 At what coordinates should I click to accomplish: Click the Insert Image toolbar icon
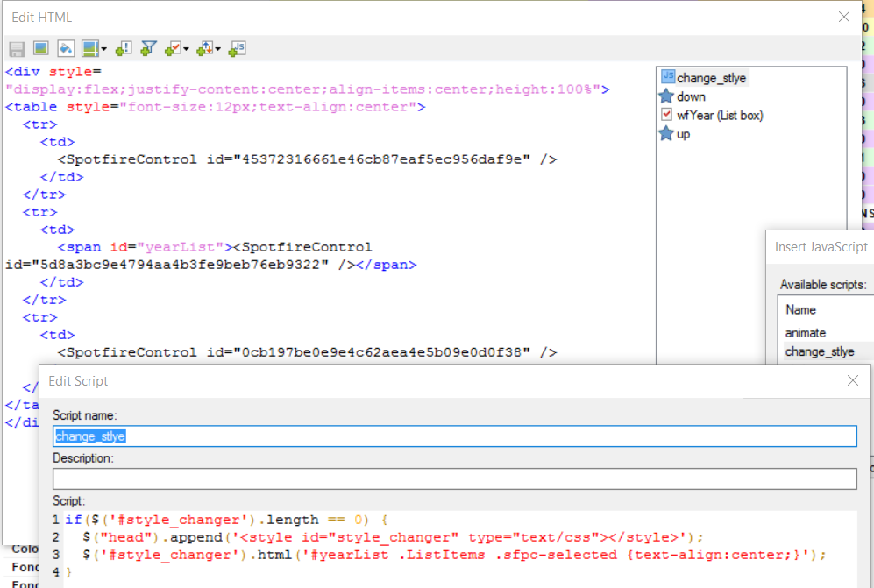(x=40, y=48)
